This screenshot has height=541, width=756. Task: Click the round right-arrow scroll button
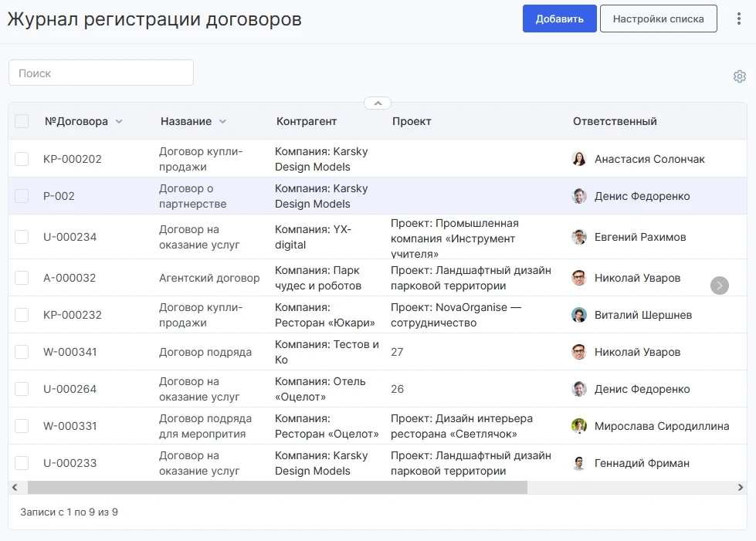tap(719, 286)
